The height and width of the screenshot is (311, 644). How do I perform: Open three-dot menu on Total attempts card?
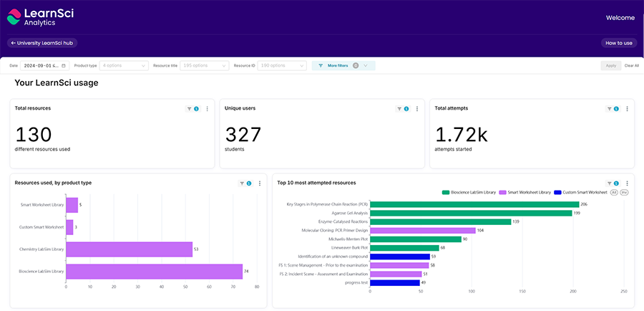point(627,109)
